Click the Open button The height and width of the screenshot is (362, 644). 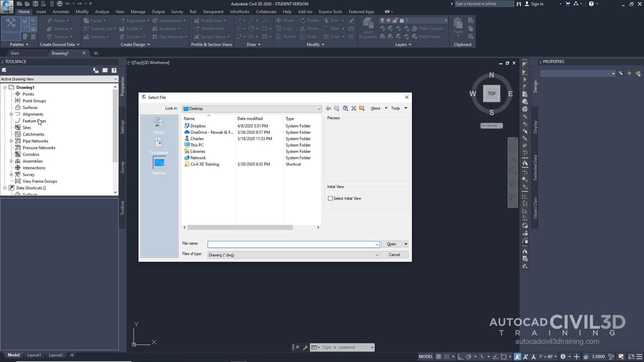point(391,244)
